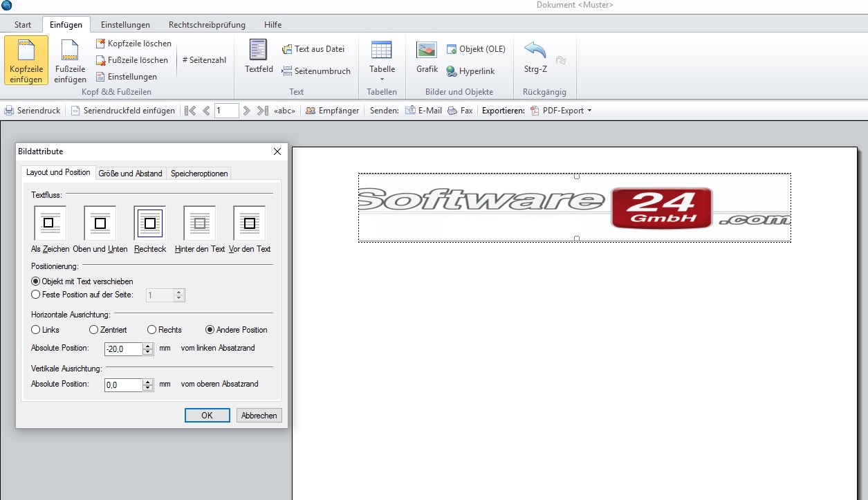The image size is (868, 500).
Task: Confirm dialog with OK
Action: pos(207,416)
